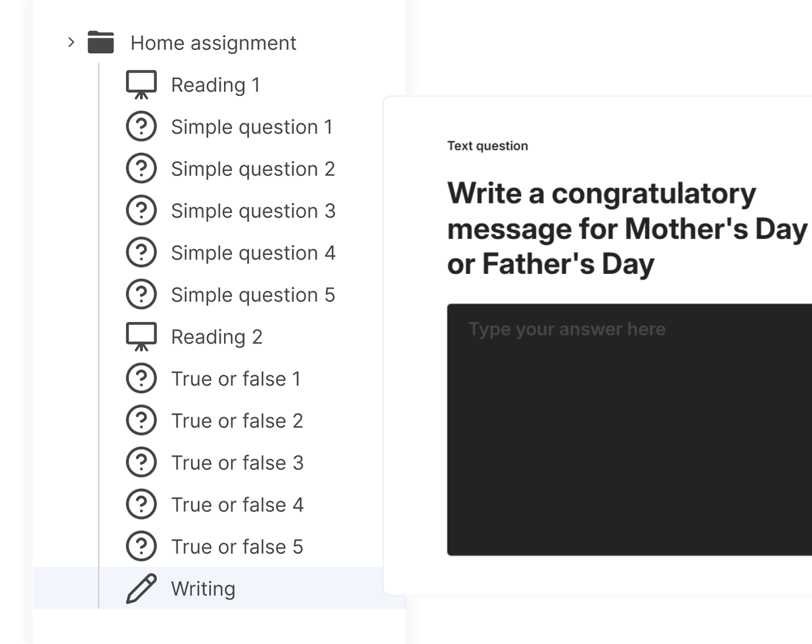Click the Simple question 1 question-mark icon
The width and height of the screenshot is (812, 644).
click(x=141, y=127)
